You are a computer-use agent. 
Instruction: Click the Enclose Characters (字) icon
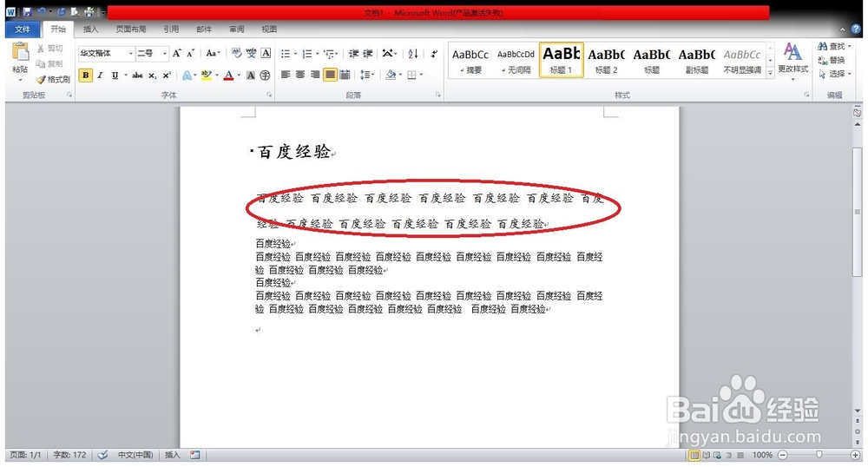pyautogui.click(x=265, y=76)
